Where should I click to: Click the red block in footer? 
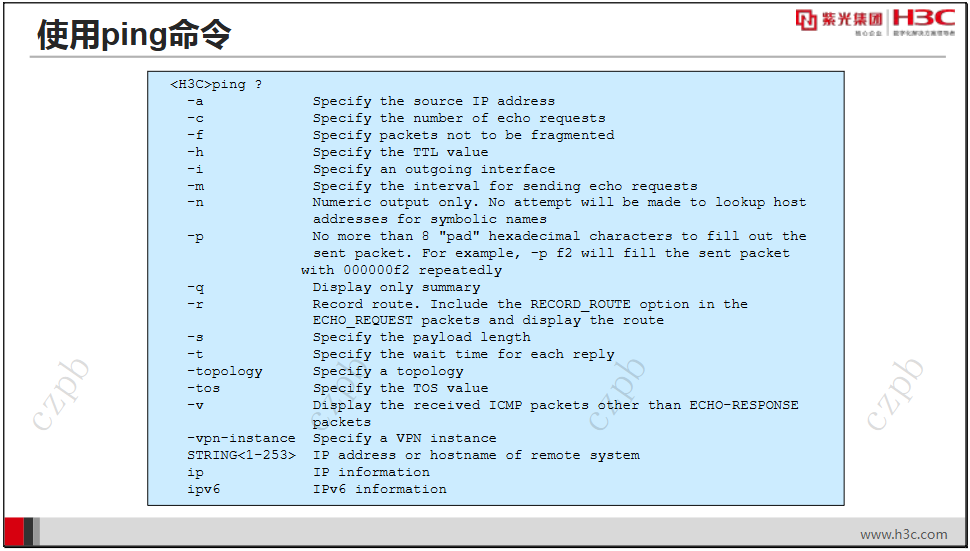(x=14, y=532)
